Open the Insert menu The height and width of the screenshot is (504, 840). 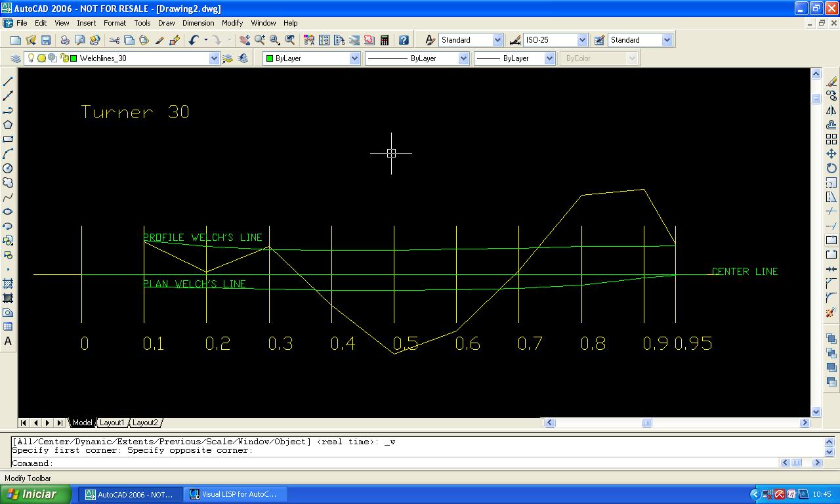[86, 23]
